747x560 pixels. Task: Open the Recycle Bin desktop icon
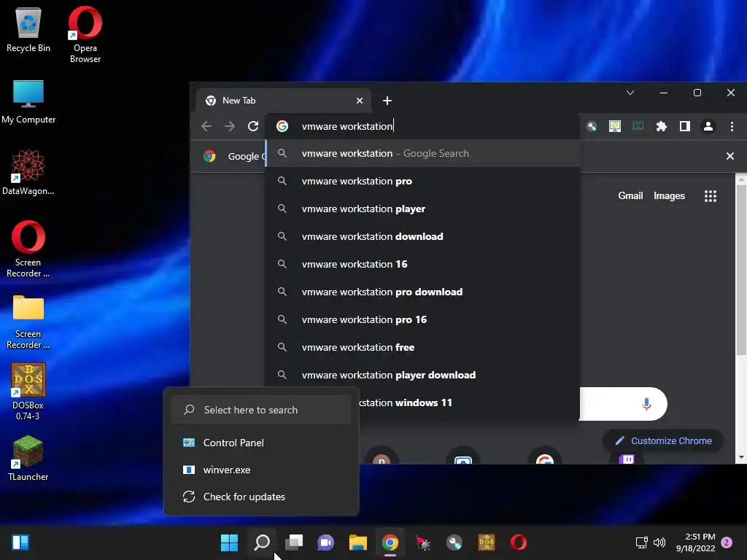pyautogui.click(x=28, y=31)
